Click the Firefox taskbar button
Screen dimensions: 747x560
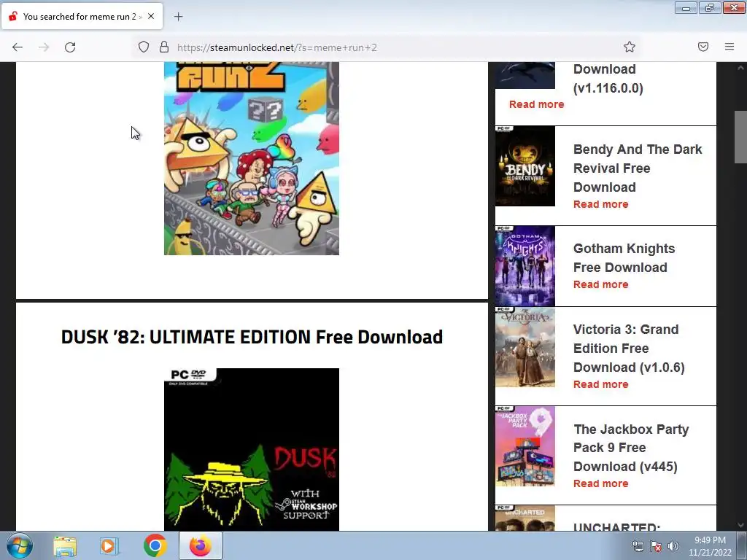(x=201, y=545)
